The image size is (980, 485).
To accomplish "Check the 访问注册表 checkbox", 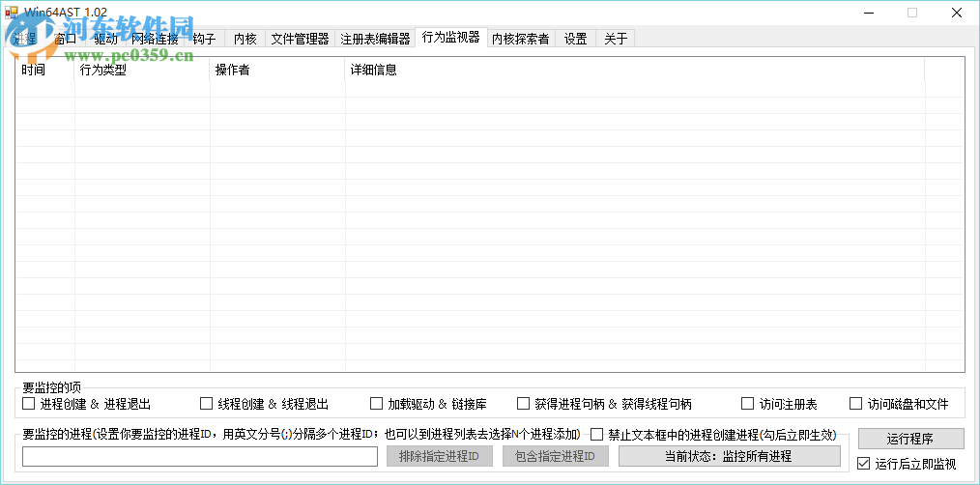I will (779, 404).
